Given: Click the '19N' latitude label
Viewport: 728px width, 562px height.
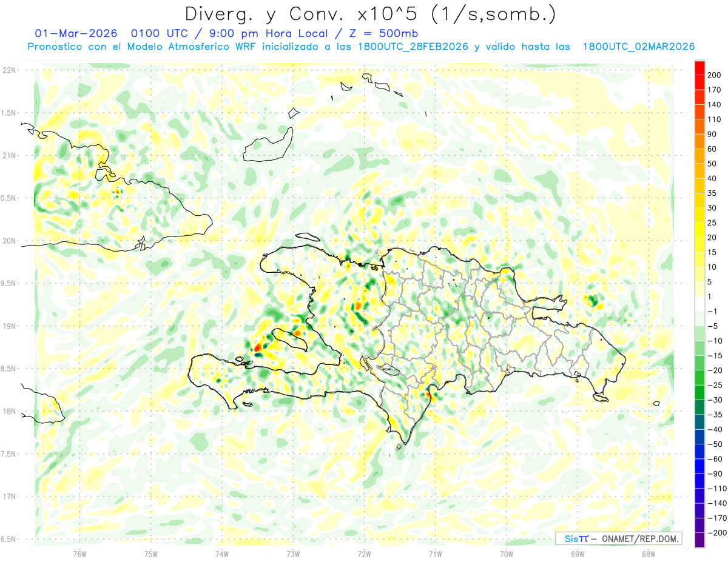Looking at the screenshot, I should [9, 326].
